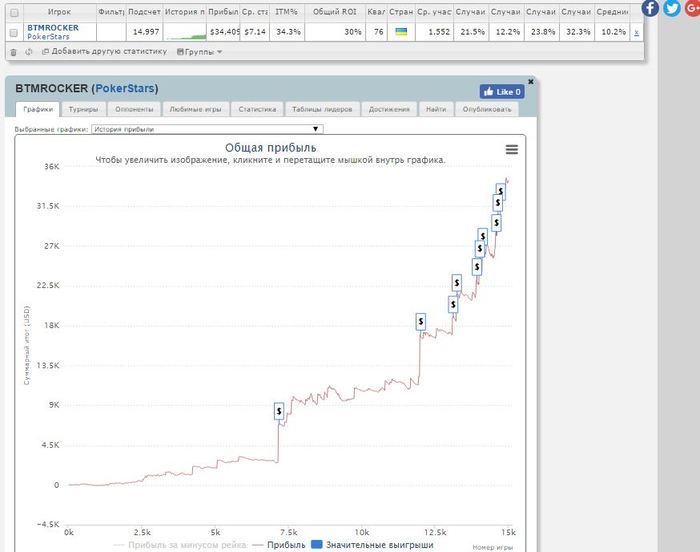This screenshot has height=552, width=700.
Task: Sort by ITM% column header
Action: point(287,12)
